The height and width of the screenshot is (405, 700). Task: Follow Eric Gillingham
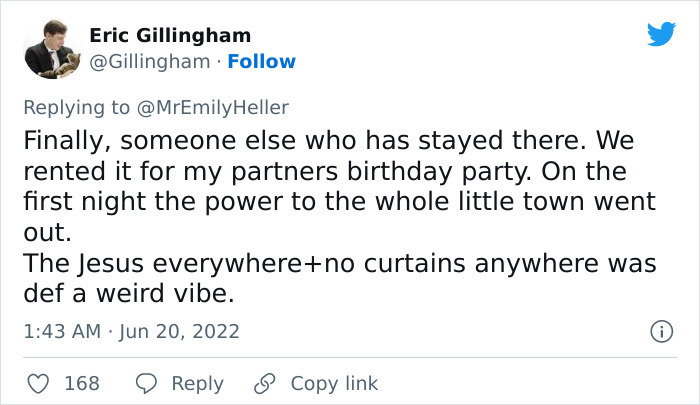(x=261, y=62)
